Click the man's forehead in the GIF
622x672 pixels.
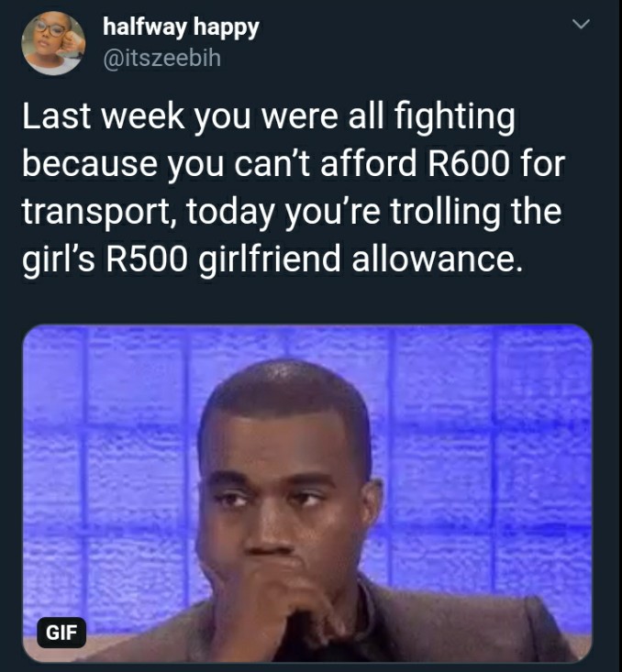[x=285, y=437]
